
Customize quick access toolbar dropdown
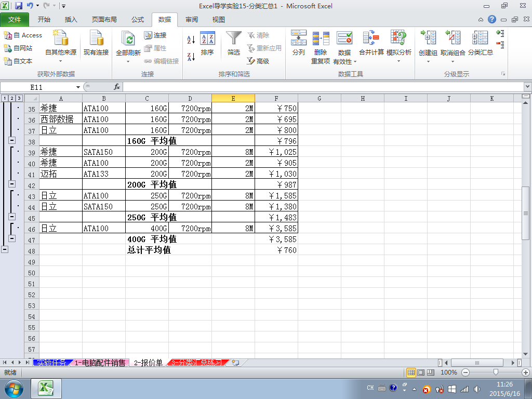pos(63,6)
